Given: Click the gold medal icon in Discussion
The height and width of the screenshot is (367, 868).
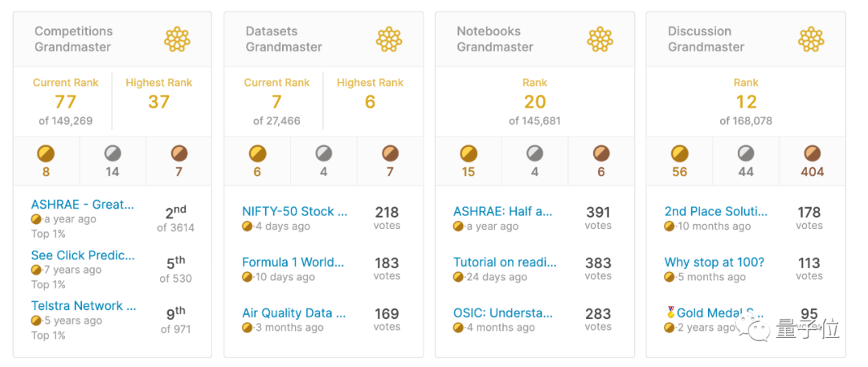Looking at the screenshot, I should pyautogui.click(x=680, y=153).
